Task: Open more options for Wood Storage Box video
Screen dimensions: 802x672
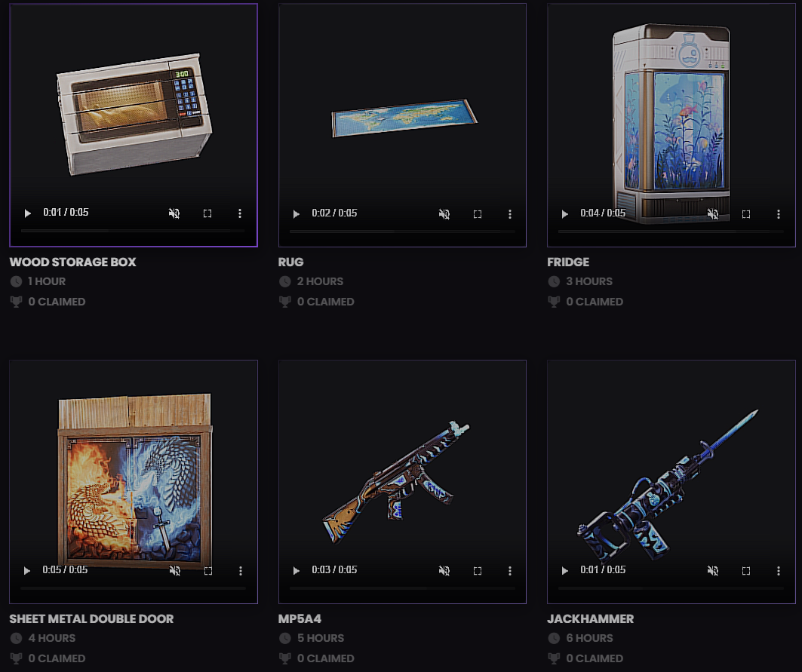Action: (x=240, y=213)
